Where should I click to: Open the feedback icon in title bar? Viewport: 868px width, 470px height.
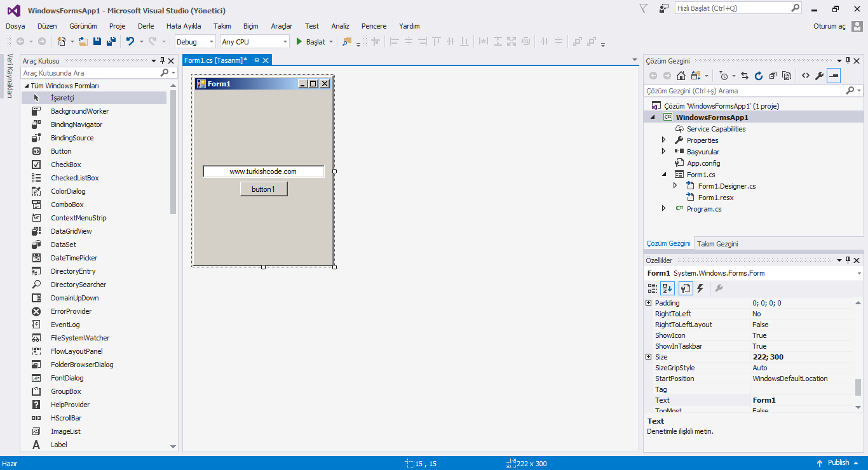664,8
